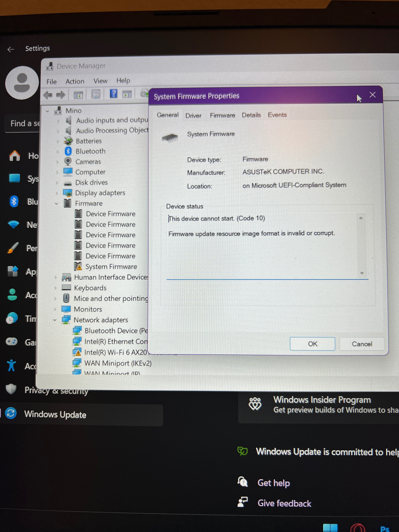Open Windows Update in Settings sidebar
Screen dimensions: 399x532
click(x=55, y=414)
